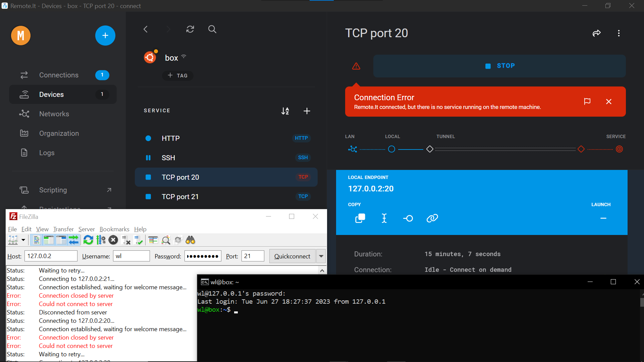Open the File menu in FileZilla
The image size is (644, 362).
(x=12, y=229)
